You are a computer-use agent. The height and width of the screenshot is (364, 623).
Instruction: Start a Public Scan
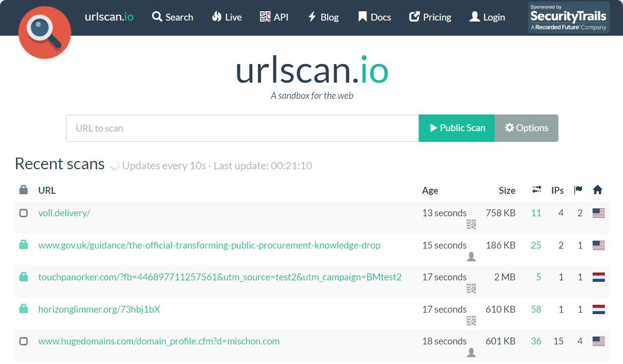[457, 128]
